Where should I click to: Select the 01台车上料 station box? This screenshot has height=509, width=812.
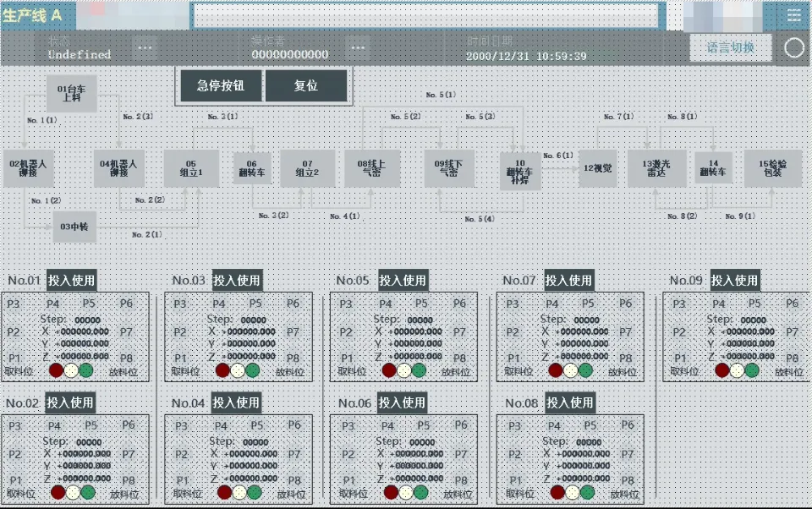71,94
